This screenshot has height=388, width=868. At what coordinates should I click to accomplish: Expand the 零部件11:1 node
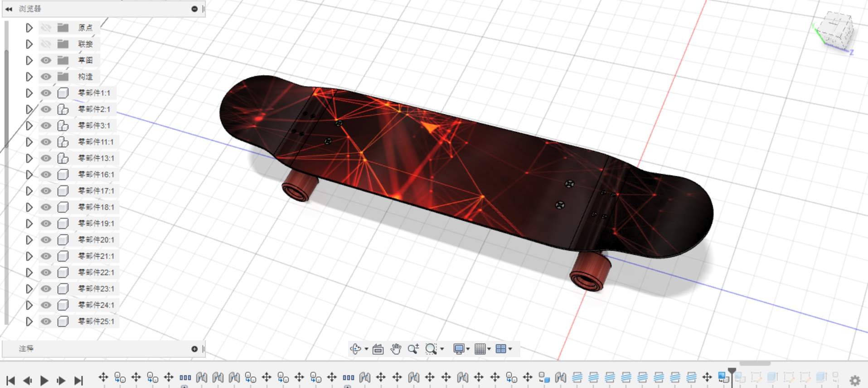click(x=29, y=142)
